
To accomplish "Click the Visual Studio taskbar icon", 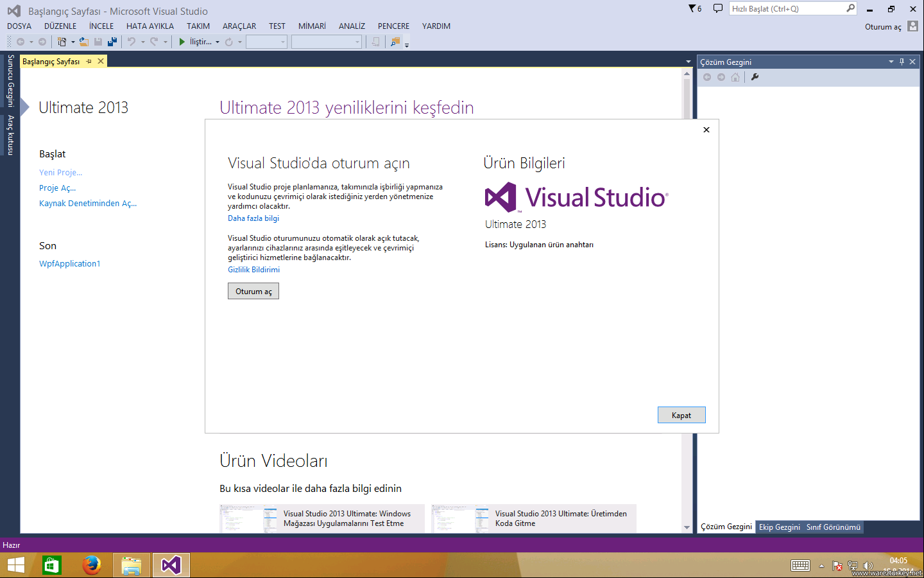I will pyautogui.click(x=171, y=565).
